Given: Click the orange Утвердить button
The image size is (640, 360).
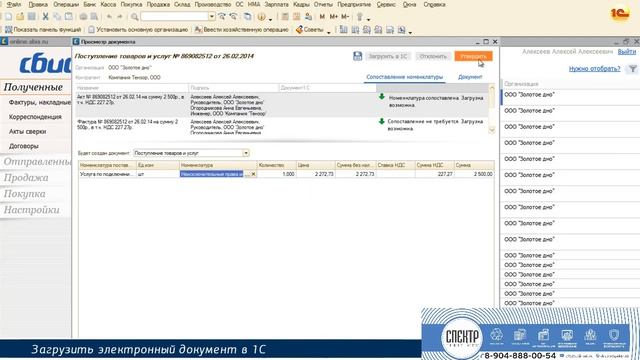Looking at the screenshot, I should click(473, 56).
